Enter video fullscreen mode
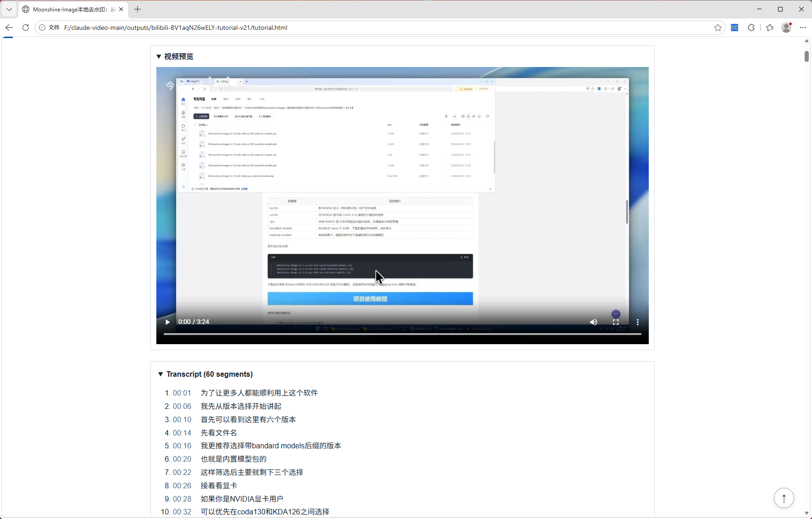Image resolution: width=812 pixels, height=519 pixels. click(616, 322)
